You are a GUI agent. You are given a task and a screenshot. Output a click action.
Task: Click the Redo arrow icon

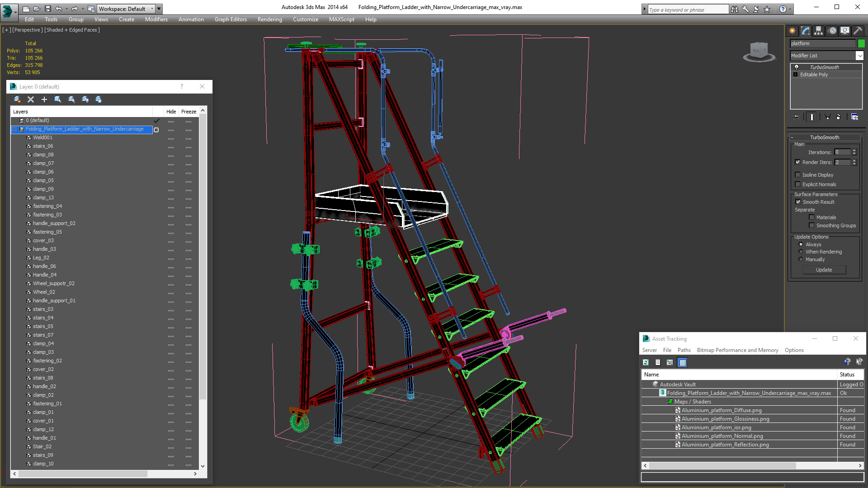tap(75, 9)
